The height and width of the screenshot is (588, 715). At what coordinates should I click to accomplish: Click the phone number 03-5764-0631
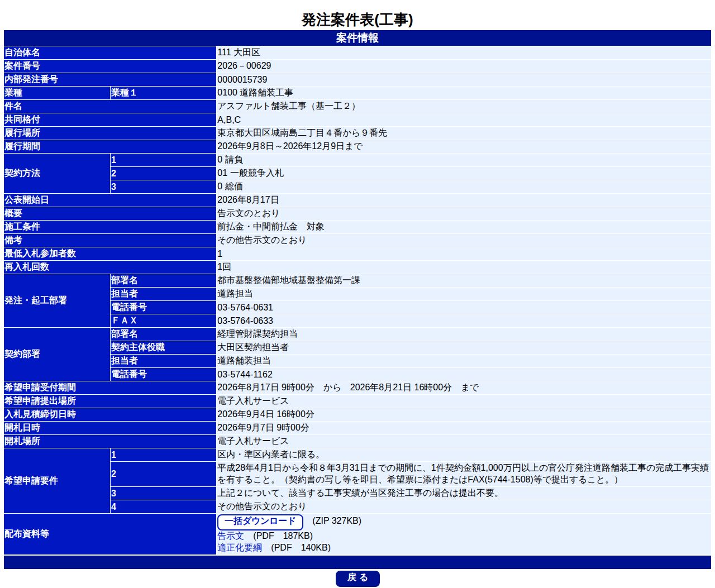click(245, 307)
